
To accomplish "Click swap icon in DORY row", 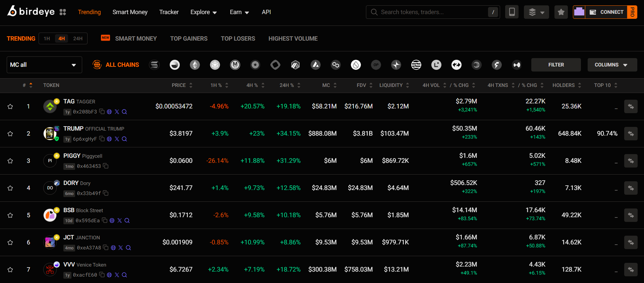I will tap(631, 188).
